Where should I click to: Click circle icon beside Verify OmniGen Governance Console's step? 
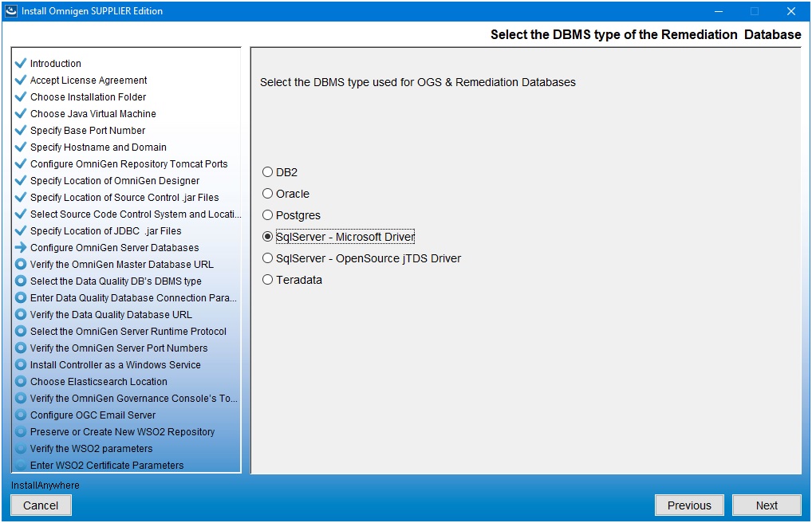21,398
